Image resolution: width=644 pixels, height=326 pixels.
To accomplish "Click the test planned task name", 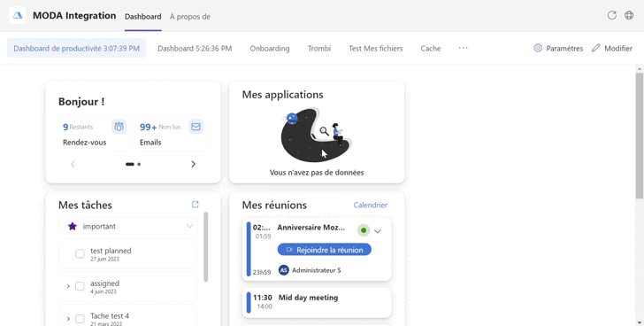I will click(111, 251).
